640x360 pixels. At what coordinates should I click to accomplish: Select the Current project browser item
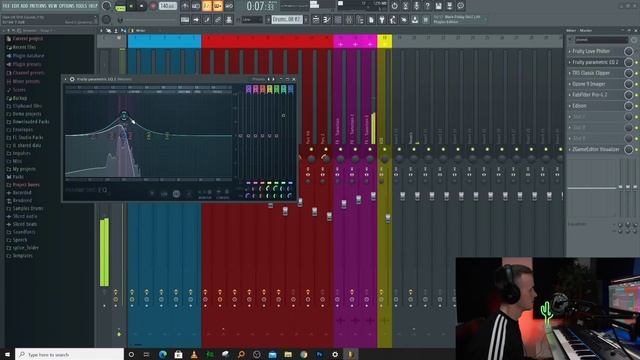[x=27, y=39]
